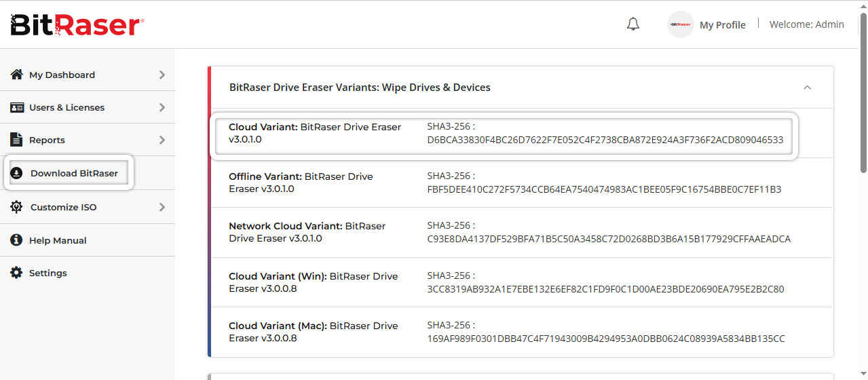
Task: Expand the My Dashboard submenu chevron
Action: pyautogui.click(x=162, y=75)
